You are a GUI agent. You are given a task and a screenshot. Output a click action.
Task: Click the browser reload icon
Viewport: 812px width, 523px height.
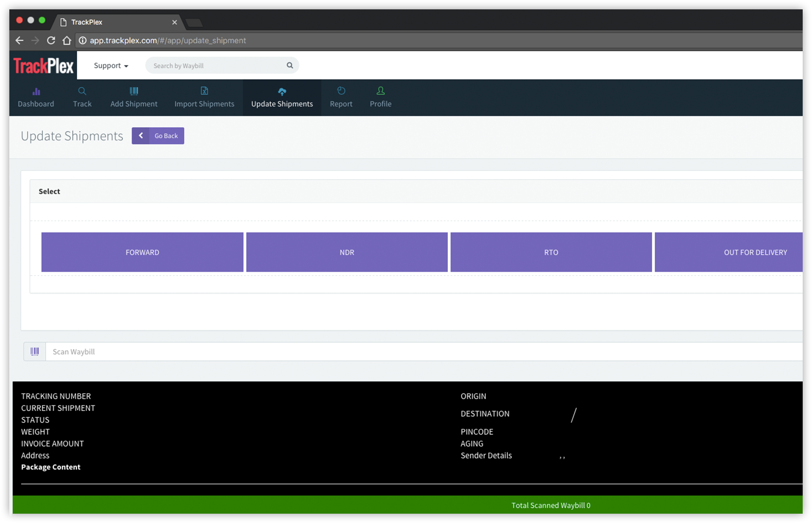pyautogui.click(x=51, y=40)
